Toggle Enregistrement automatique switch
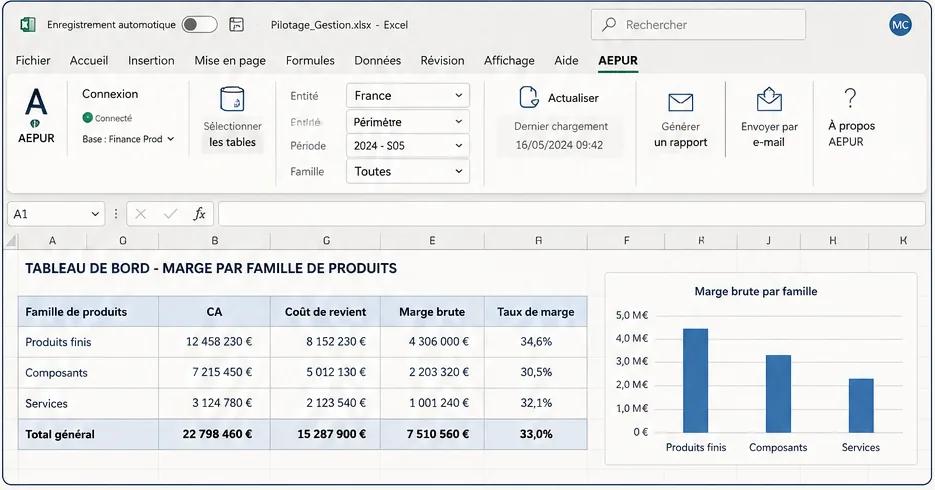This screenshot has height=490, width=935. pyautogui.click(x=199, y=24)
